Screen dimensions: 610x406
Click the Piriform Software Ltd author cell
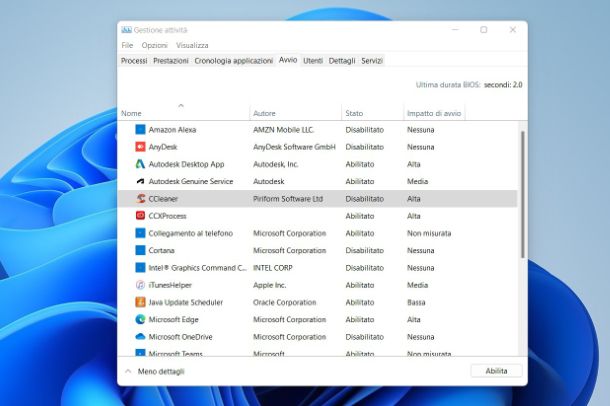[288, 199]
